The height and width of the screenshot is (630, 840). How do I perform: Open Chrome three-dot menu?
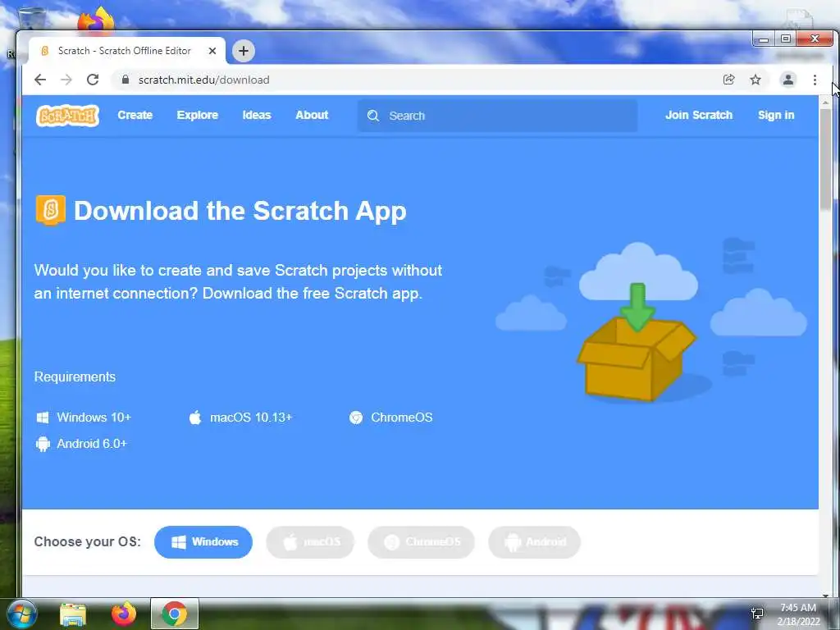[x=815, y=80]
